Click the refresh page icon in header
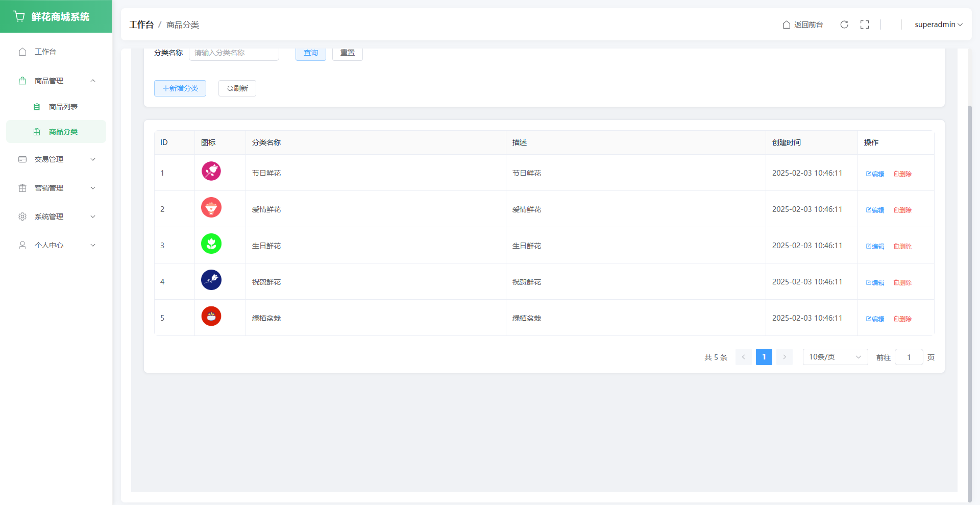This screenshot has width=980, height=505. point(844,25)
